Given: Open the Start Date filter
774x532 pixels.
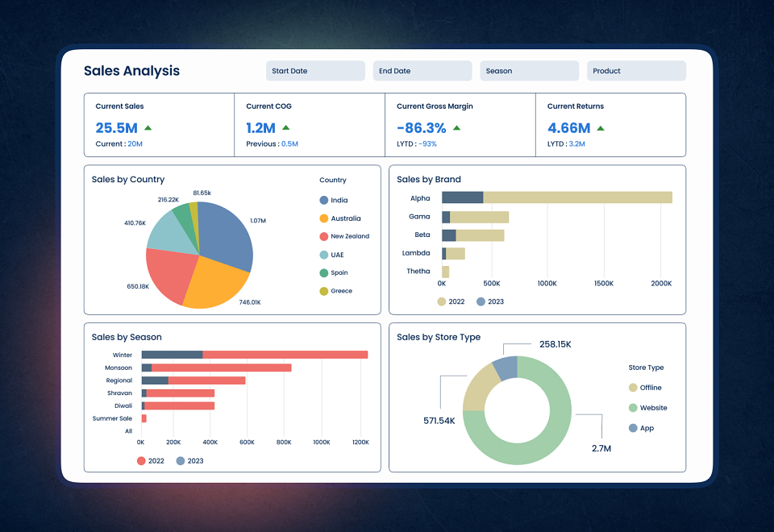Looking at the screenshot, I should (x=315, y=71).
